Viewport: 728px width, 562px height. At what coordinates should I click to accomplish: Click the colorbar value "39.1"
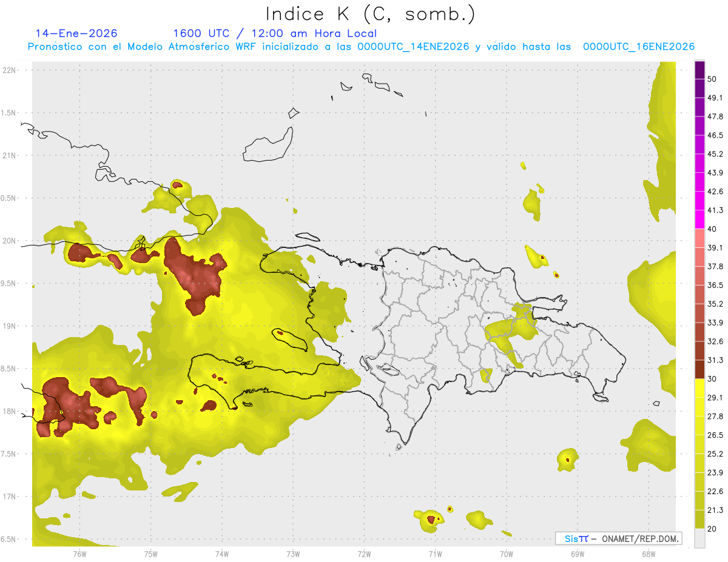tap(715, 247)
